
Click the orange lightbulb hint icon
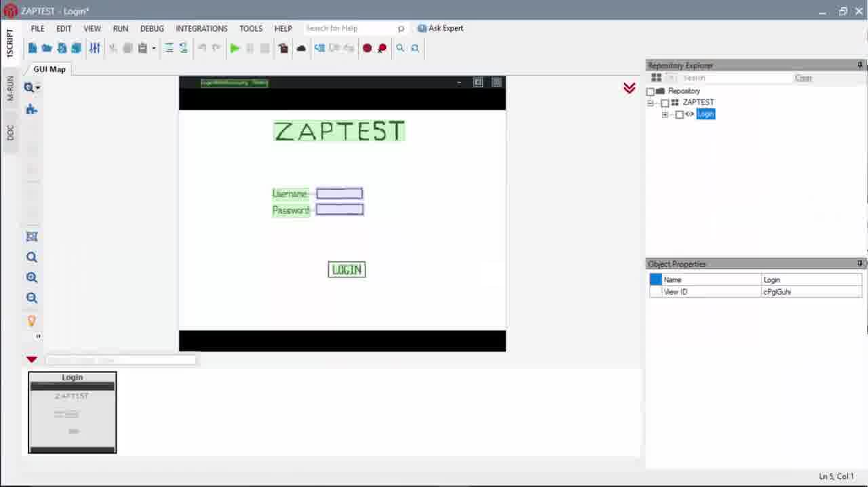31,320
